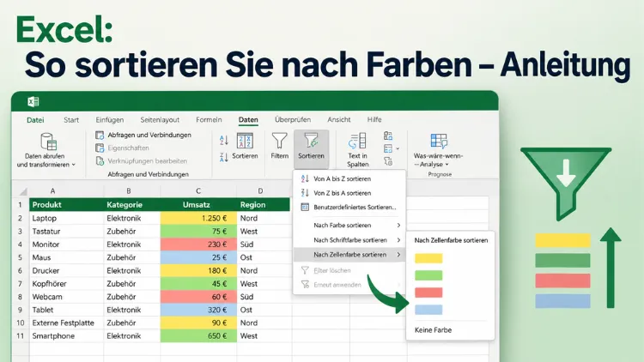This screenshot has width=644, height=362.
Task: Sort descending with Z-A ribbon icon
Action: click(224, 157)
